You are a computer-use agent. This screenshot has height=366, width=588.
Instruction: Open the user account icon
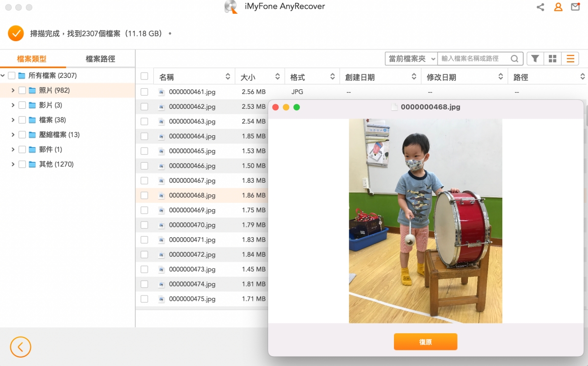pyautogui.click(x=558, y=7)
